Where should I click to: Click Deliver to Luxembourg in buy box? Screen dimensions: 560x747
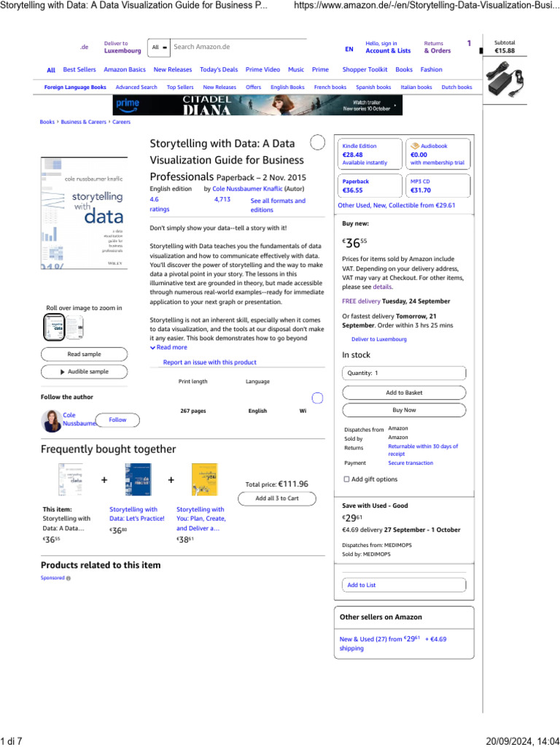[379, 339]
